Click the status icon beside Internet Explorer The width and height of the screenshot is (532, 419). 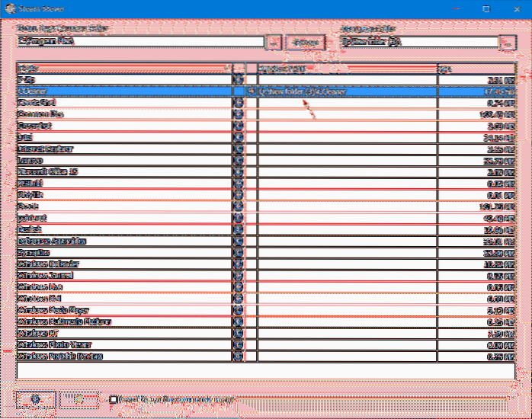click(x=239, y=149)
